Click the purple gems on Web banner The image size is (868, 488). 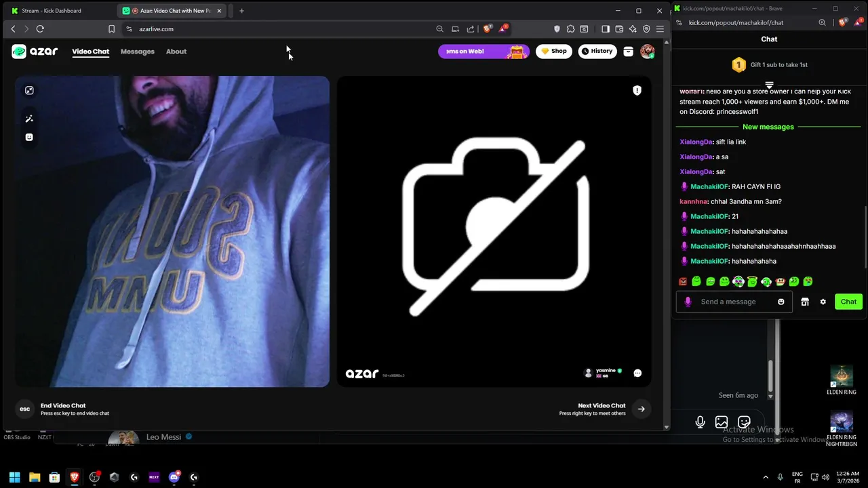click(x=484, y=52)
